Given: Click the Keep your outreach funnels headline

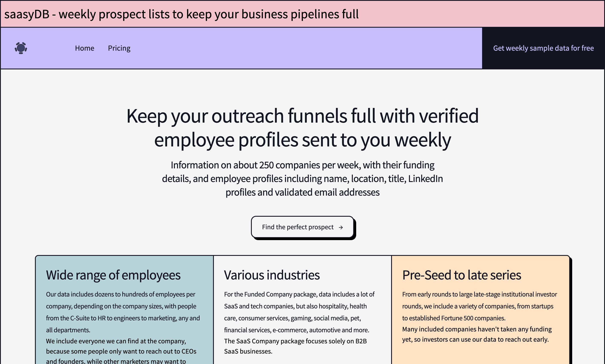Looking at the screenshot, I should coord(302,128).
